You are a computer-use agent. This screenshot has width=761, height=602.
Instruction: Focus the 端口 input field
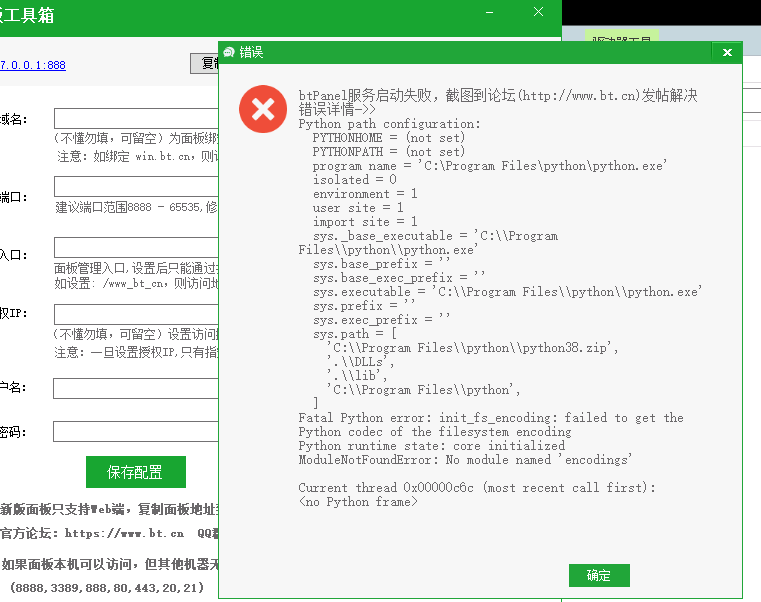coord(136,186)
